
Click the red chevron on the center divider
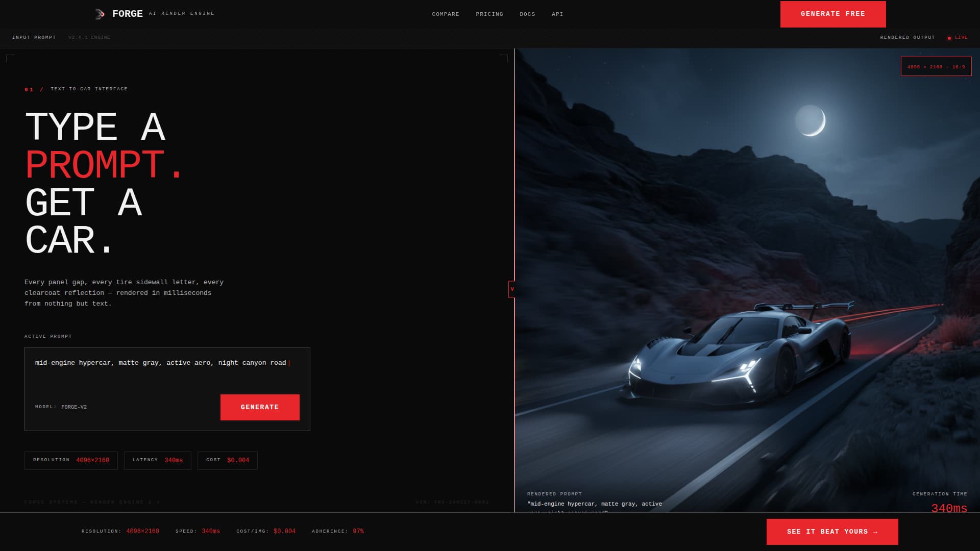pos(511,289)
